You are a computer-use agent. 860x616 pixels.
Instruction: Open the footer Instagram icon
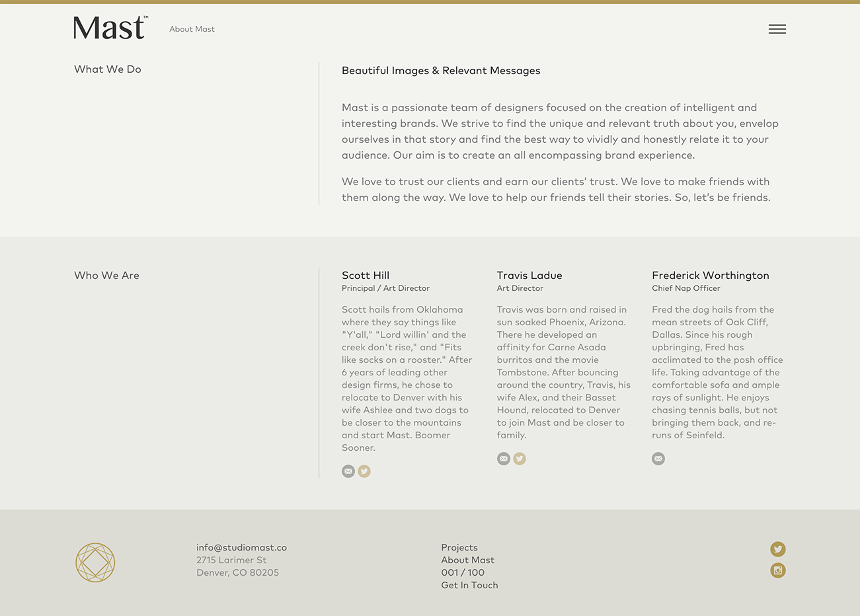click(x=778, y=570)
